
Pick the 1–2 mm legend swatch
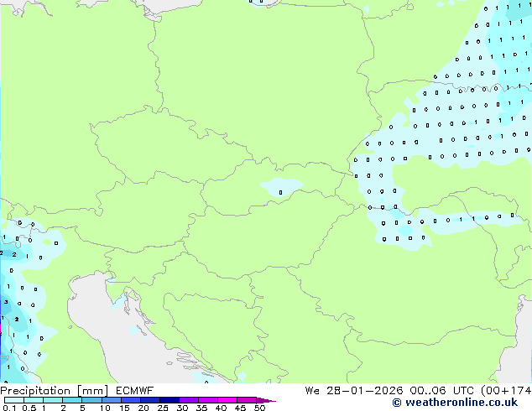pyautogui.click(x=53, y=400)
